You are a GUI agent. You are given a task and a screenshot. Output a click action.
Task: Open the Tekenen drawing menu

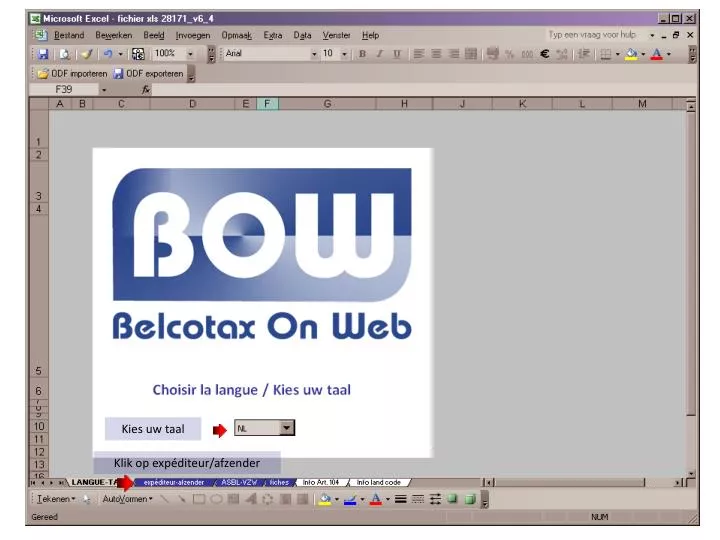point(56,499)
